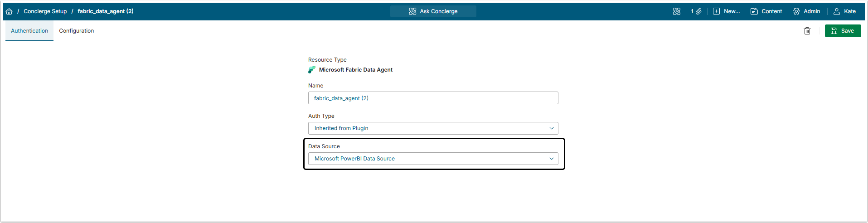The width and height of the screenshot is (868, 223).
Task: Click the Microsoft Fabric resource type icon
Action: point(312,70)
